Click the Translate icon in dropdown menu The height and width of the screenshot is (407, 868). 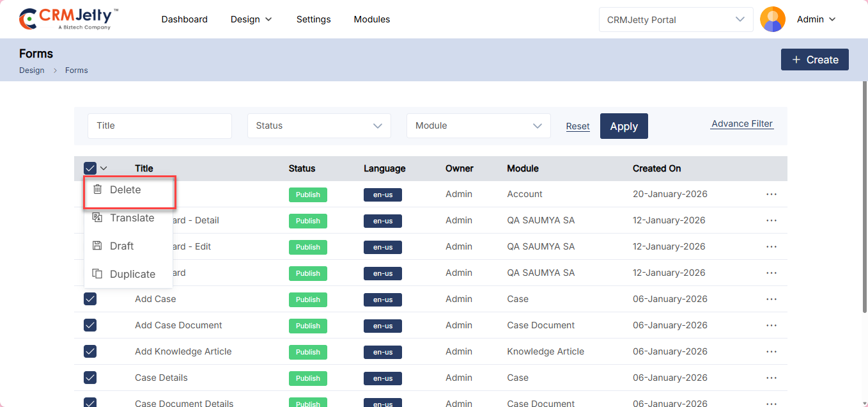pos(98,218)
